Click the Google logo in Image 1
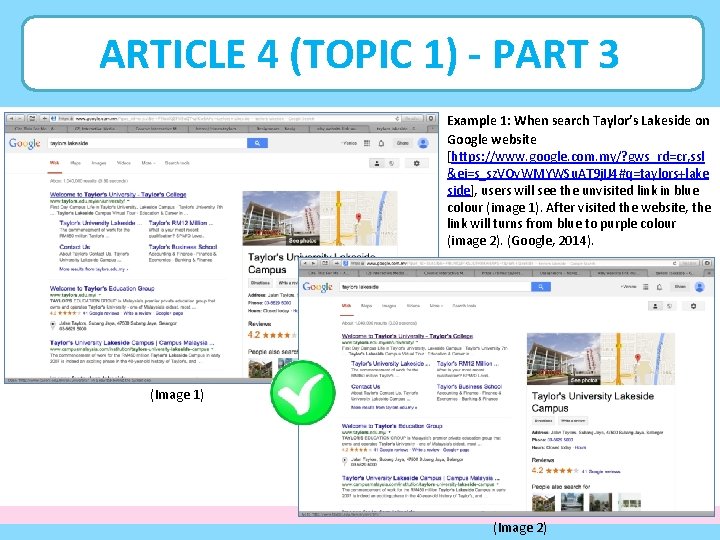Screen dimensions: 720x540 (25, 144)
